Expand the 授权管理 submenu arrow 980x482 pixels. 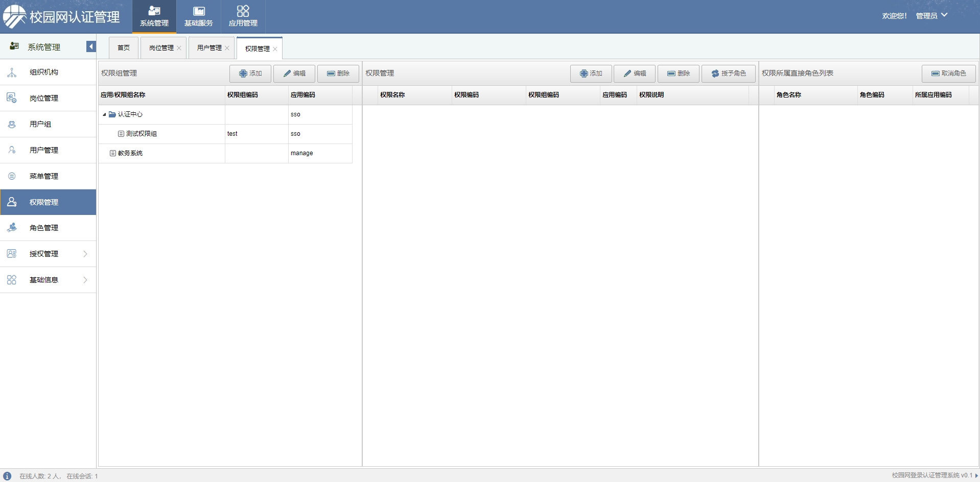pyautogui.click(x=85, y=254)
